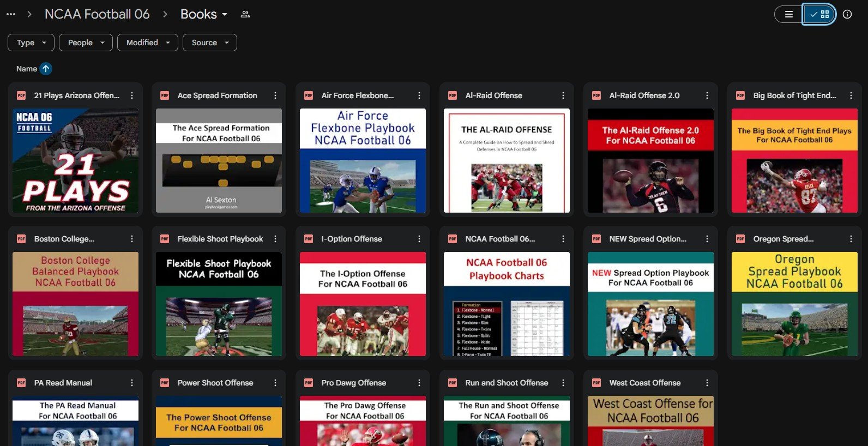
Task: Open more options for Flexible Shoot Playbook
Action: pyautogui.click(x=275, y=239)
